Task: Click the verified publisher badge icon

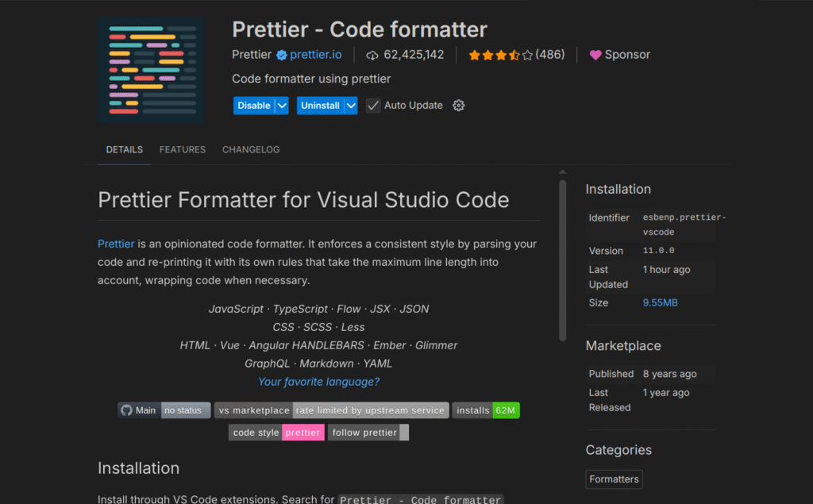Action: [281, 55]
